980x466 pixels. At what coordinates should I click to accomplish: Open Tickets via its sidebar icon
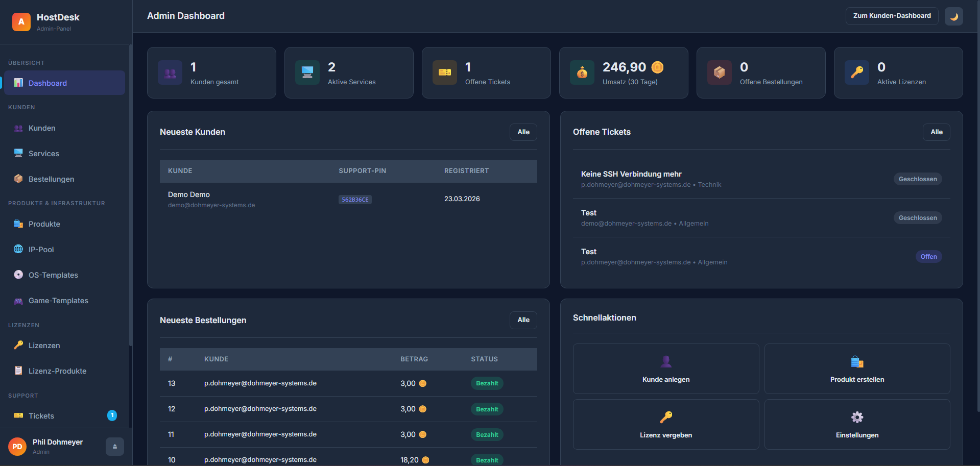pyautogui.click(x=18, y=415)
